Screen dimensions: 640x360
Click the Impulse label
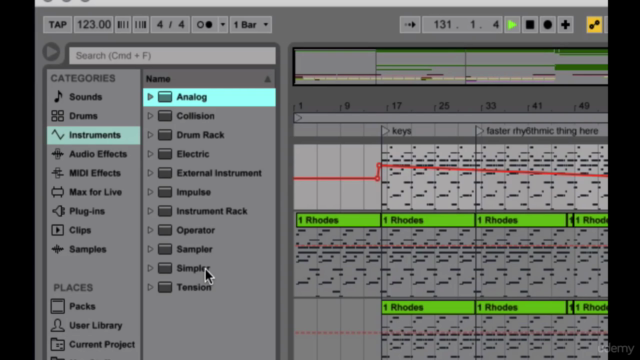point(193,192)
